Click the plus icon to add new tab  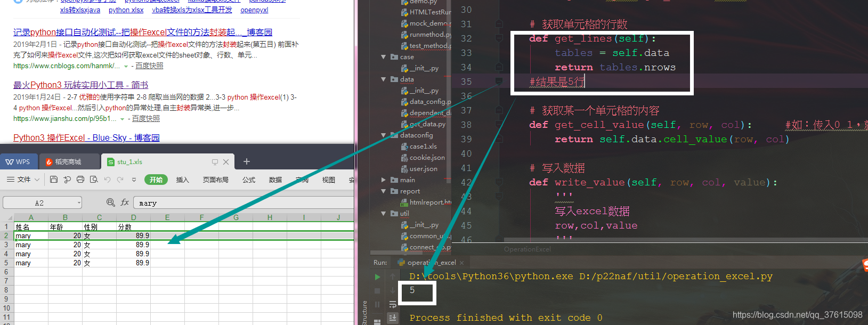(x=247, y=161)
